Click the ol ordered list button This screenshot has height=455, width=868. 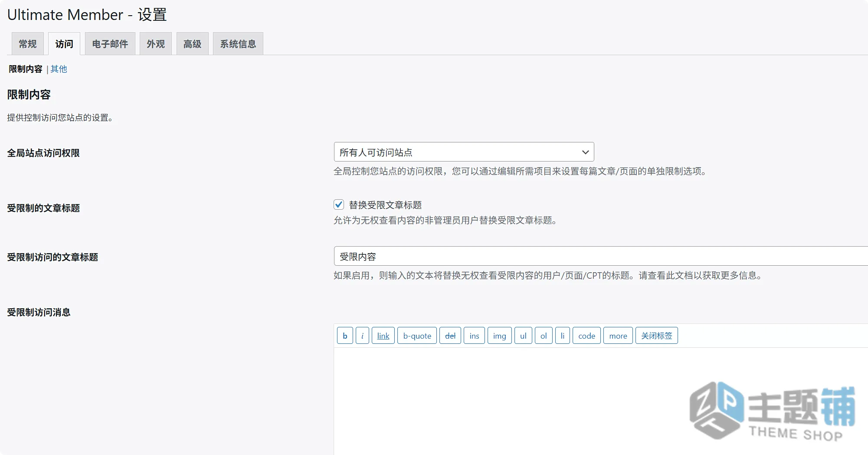pos(544,336)
